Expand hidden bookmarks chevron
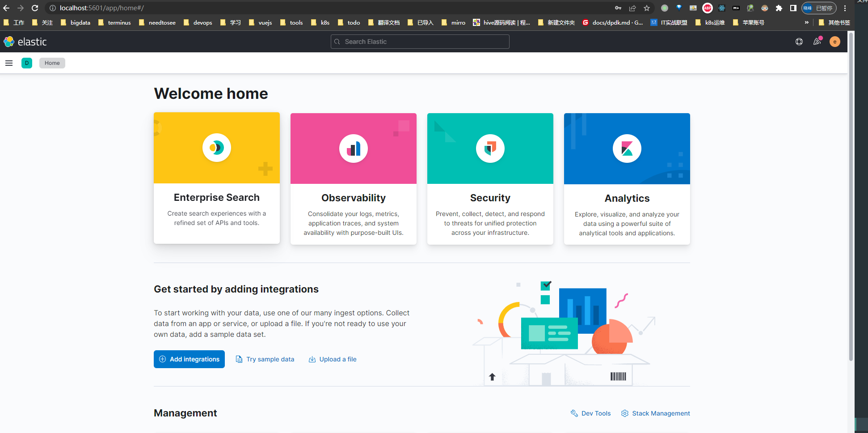868x433 pixels. click(807, 22)
